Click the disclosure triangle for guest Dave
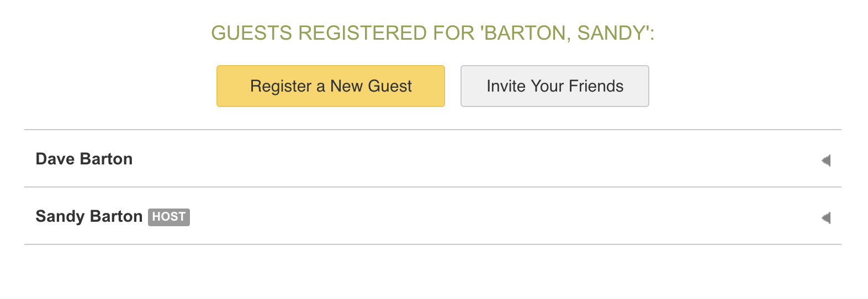868x299 pixels. [826, 161]
